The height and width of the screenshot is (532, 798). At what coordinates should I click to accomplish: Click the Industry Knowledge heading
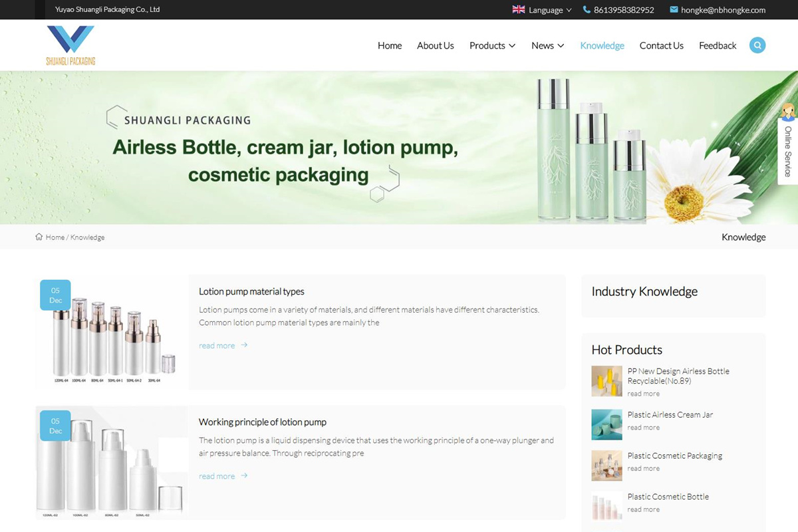(x=644, y=291)
